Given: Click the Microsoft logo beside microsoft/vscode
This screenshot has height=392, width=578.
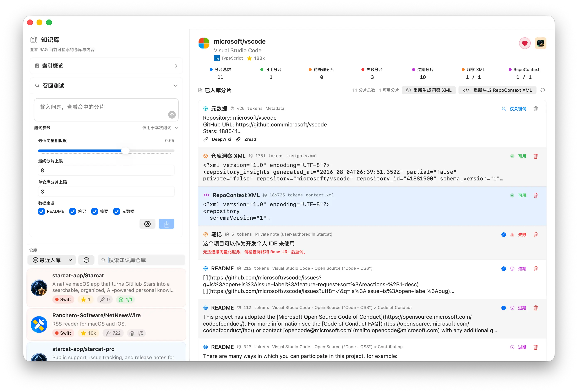Looking at the screenshot, I should click(204, 43).
